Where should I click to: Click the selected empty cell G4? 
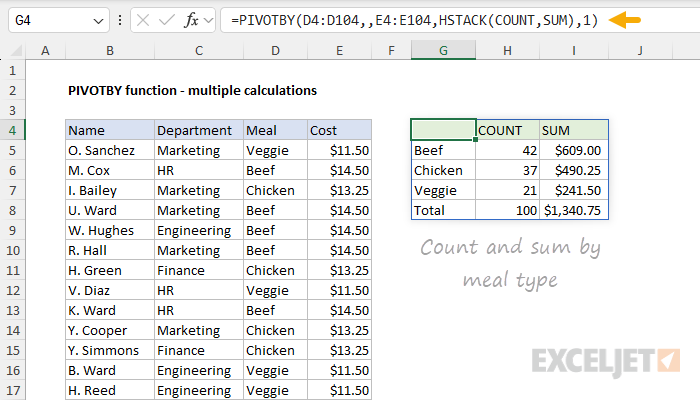443,130
